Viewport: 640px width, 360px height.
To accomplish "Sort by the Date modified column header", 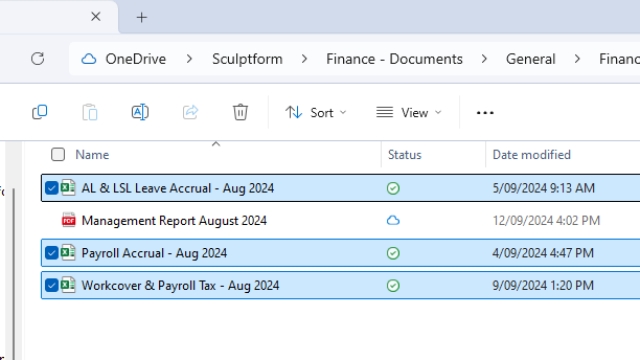I will click(x=531, y=155).
